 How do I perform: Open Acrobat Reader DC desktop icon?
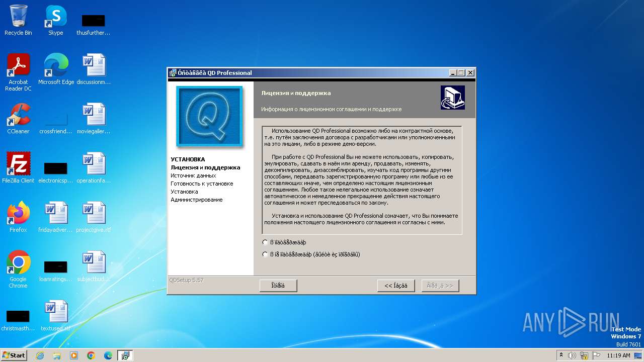[x=18, y=72]
